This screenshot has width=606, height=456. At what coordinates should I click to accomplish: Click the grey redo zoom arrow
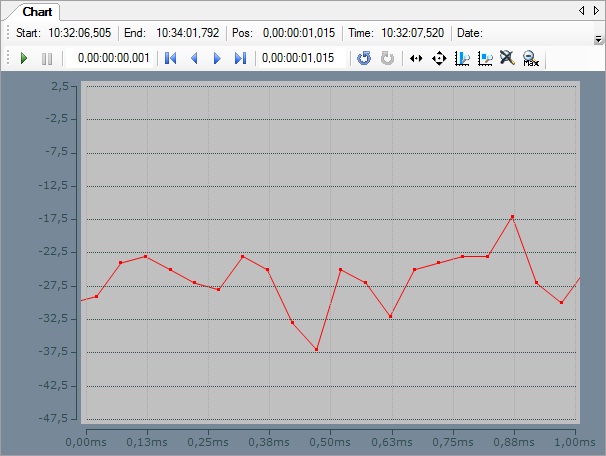point(387,58)
